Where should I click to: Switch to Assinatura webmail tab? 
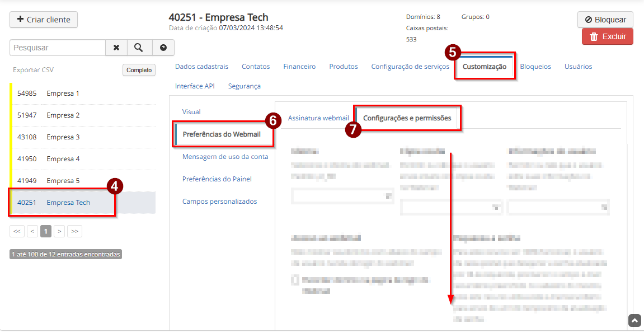[319, 118]
